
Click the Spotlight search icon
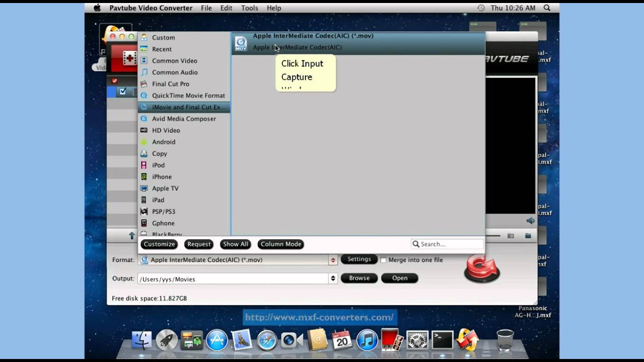coord(547,8)
